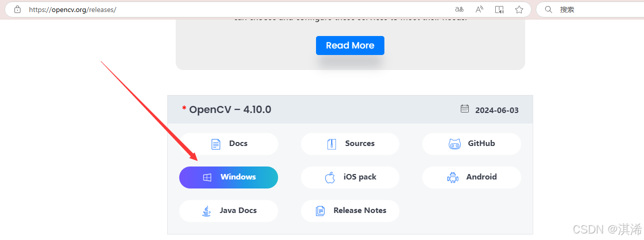The image size is (644, 240).
Task: Click the Android download button
Action: click(x=472, y=177)
